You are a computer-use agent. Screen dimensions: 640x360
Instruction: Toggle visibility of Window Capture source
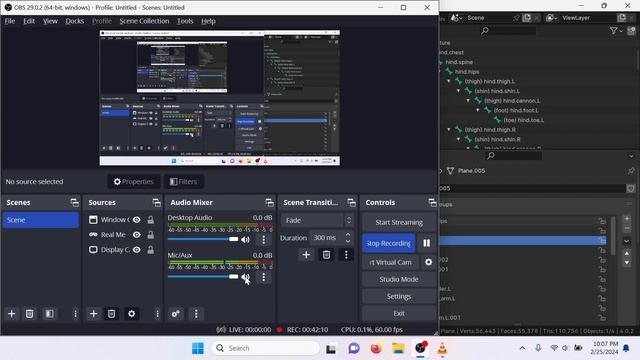[137, 220]
